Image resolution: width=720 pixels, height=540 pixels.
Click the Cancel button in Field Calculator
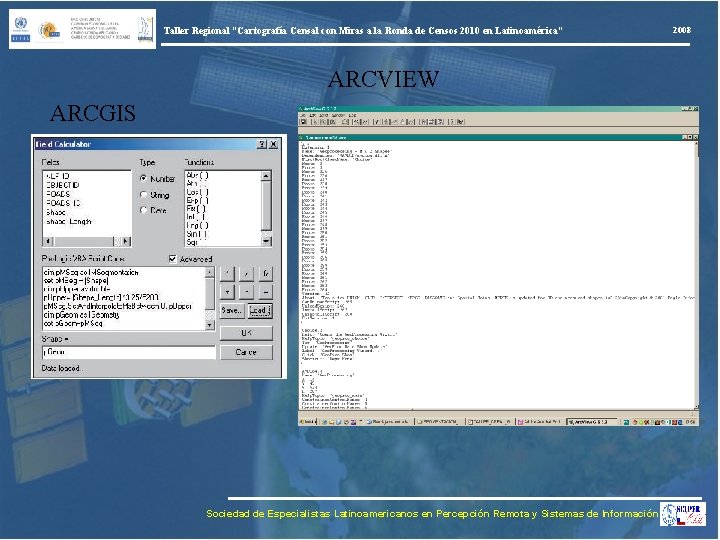(x=246, y=352)
